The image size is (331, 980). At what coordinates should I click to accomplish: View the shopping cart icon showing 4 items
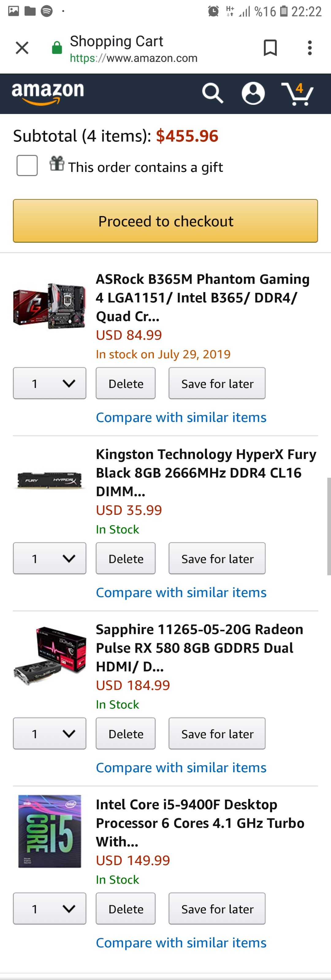click(x=299, y=94)
